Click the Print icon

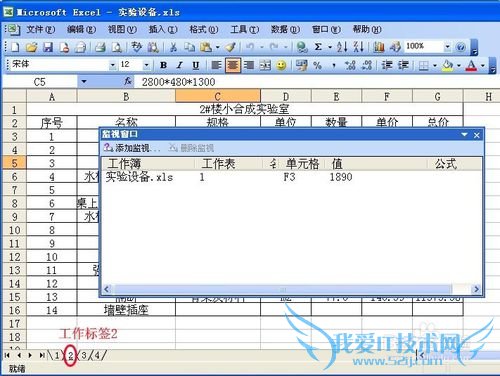click(x=100, y=47)
